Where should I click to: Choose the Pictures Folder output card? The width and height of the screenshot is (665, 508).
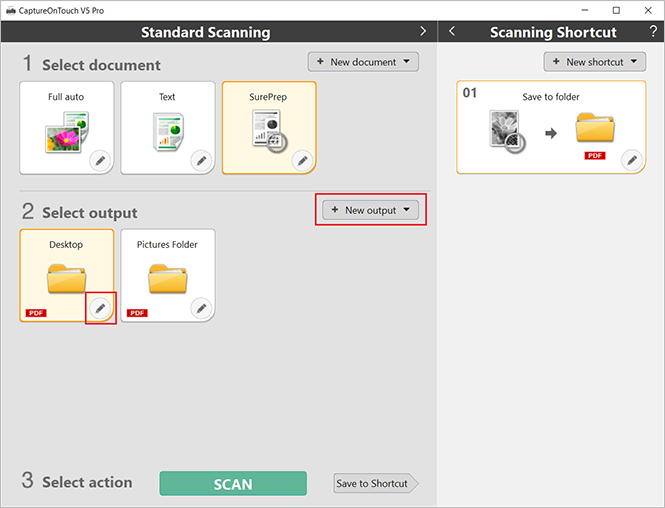[168, 276]
